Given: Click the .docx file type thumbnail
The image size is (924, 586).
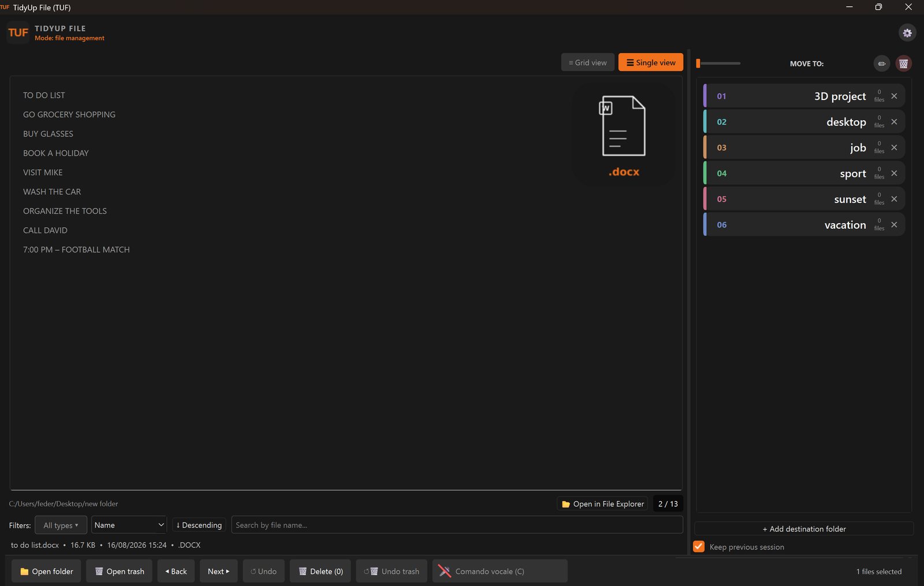Looking at the screenshot, I should coord(624,136).
